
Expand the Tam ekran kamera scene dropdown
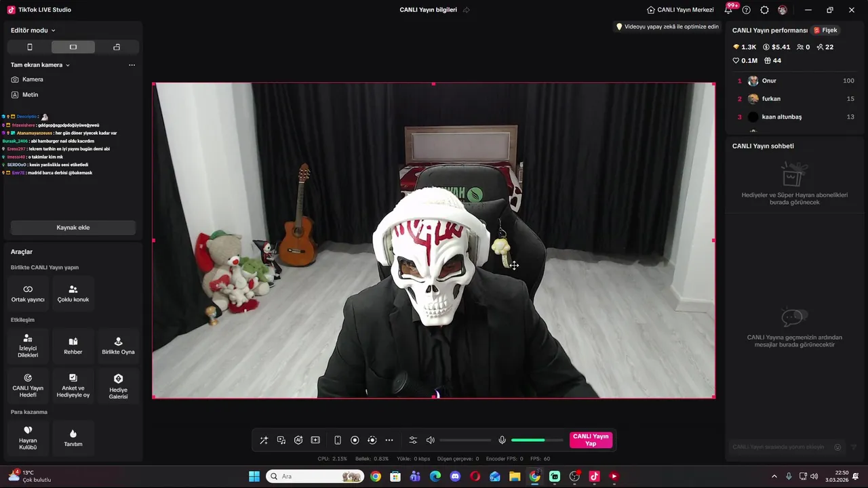[40, 65]
